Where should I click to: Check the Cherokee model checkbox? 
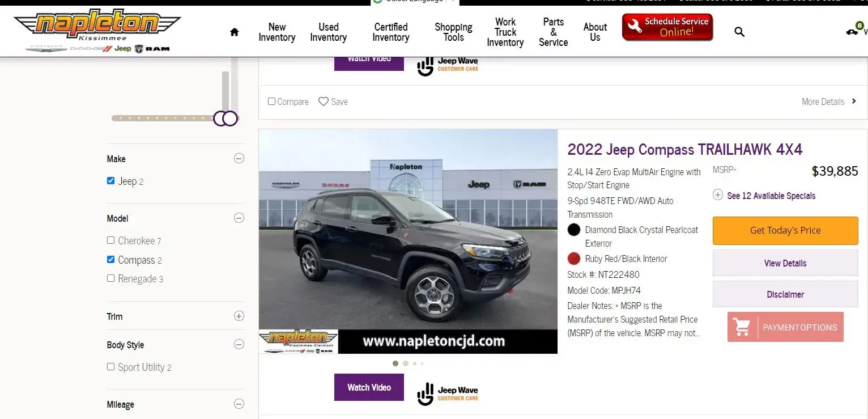click(x=110, y=240)
